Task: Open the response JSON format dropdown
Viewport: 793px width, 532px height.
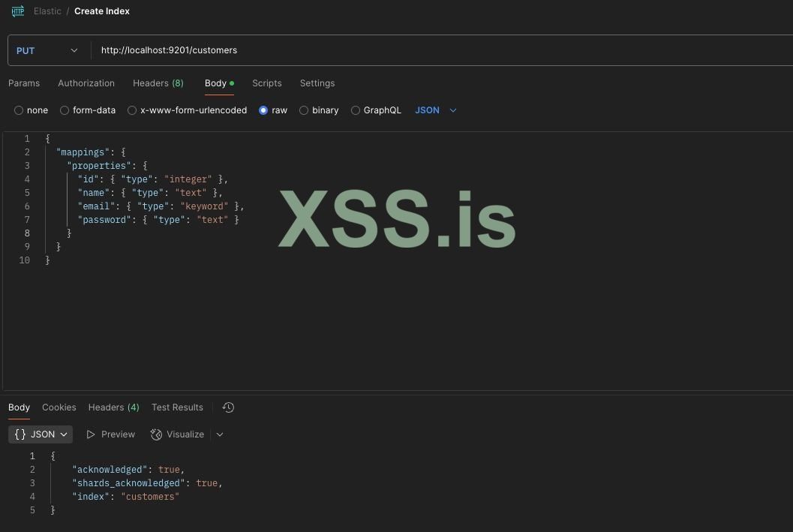Action: [x=41, y=434]
